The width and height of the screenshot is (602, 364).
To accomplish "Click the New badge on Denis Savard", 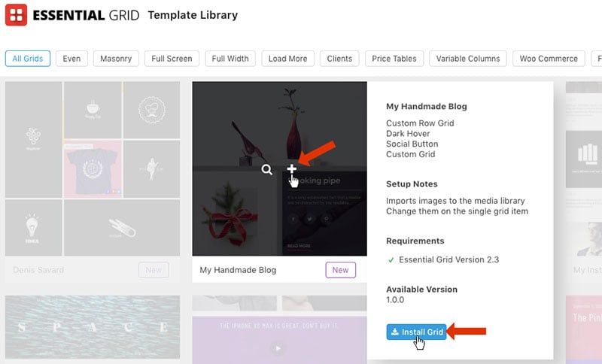I will pos(154,270).
